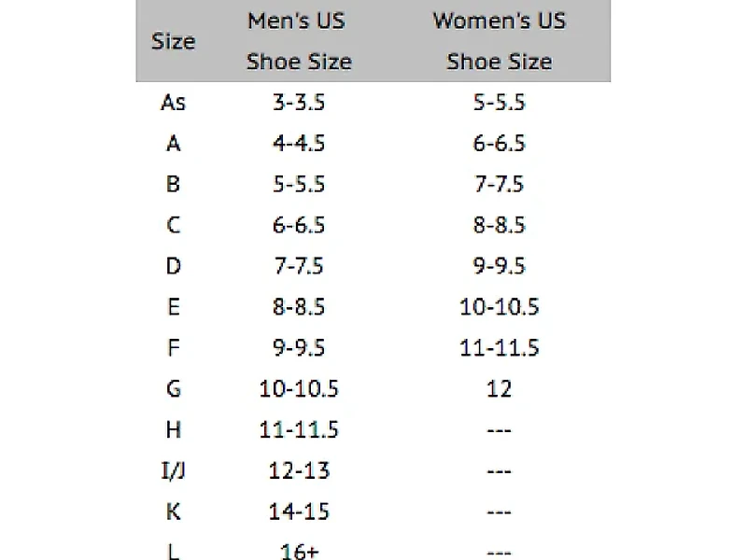Click men's size 12-13 in row I/J
The height and width of the screenshot is (560, 747).
pyautogui.click(x=299, y=470)
